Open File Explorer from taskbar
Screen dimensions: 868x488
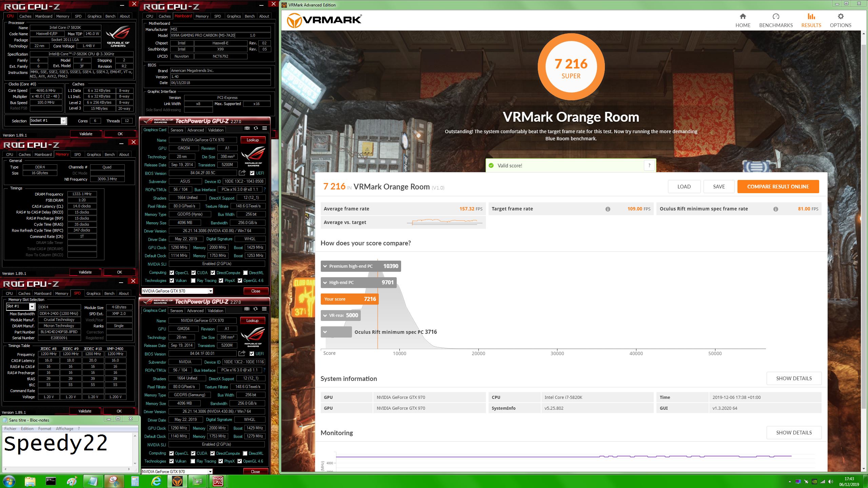pyautogui.click(x=30, y=482)
